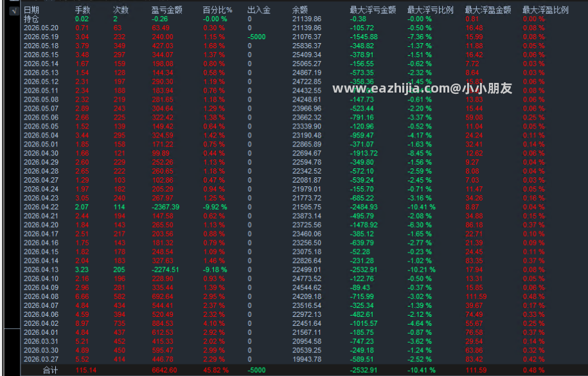Click max floating loss -573.35

362,73
